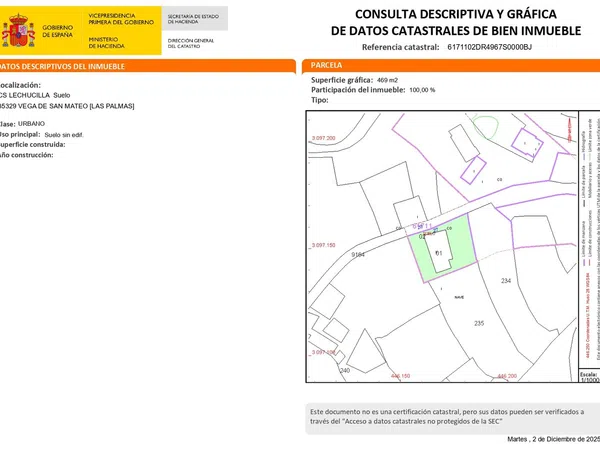Click the 100,00 % participation value

click(x=422, y=90)
